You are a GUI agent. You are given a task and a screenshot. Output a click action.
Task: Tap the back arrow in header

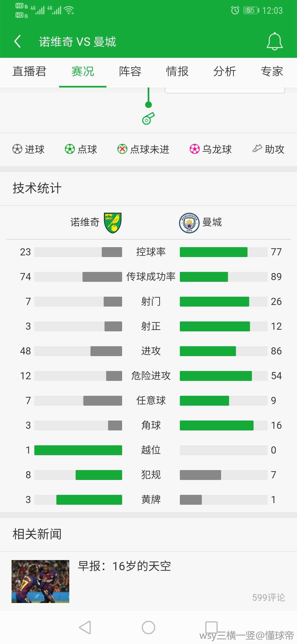[x=18, y=42]
